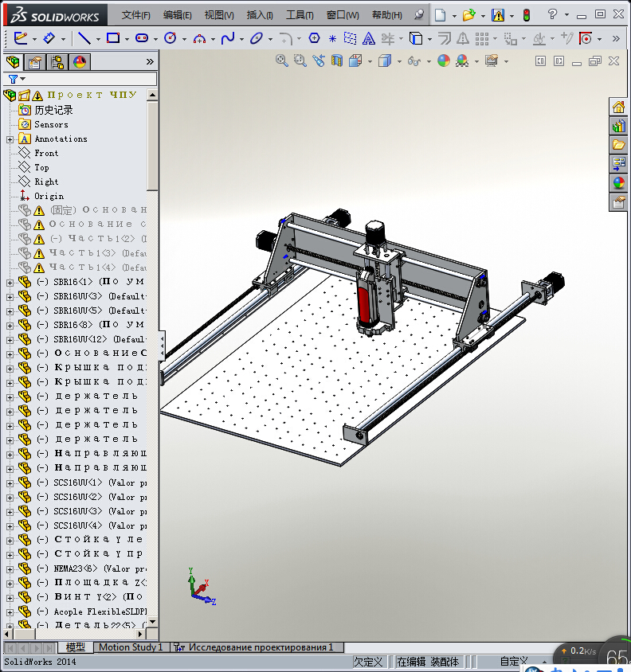Image resolution: width=631 pixels, height=672 pixels.
Task: Click the Rebuild traffic light icon
Action: coord(527,15)
